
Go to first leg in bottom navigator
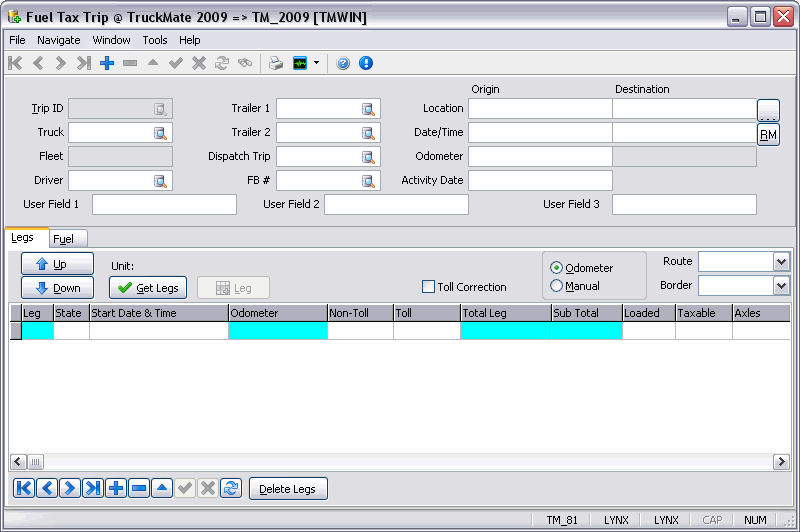click(x=24, y=488)
